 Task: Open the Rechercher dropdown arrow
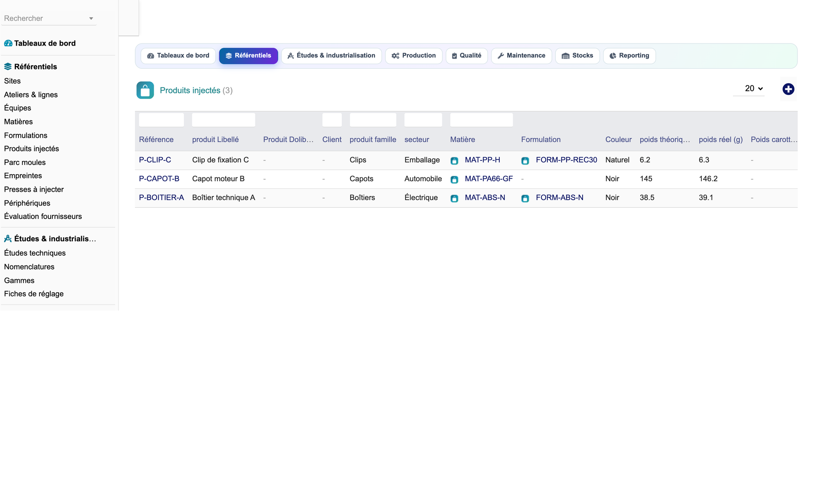pyautogui.click(x=91, y=18)
